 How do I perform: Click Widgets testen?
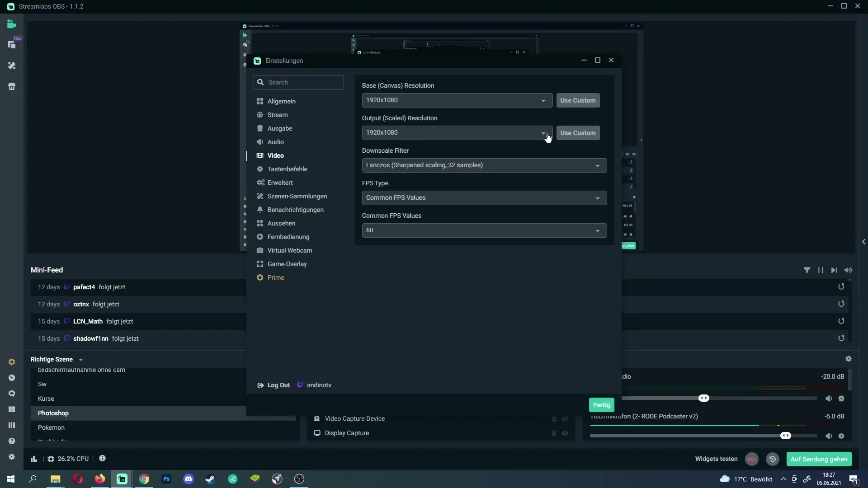click(x=716, y=459)
